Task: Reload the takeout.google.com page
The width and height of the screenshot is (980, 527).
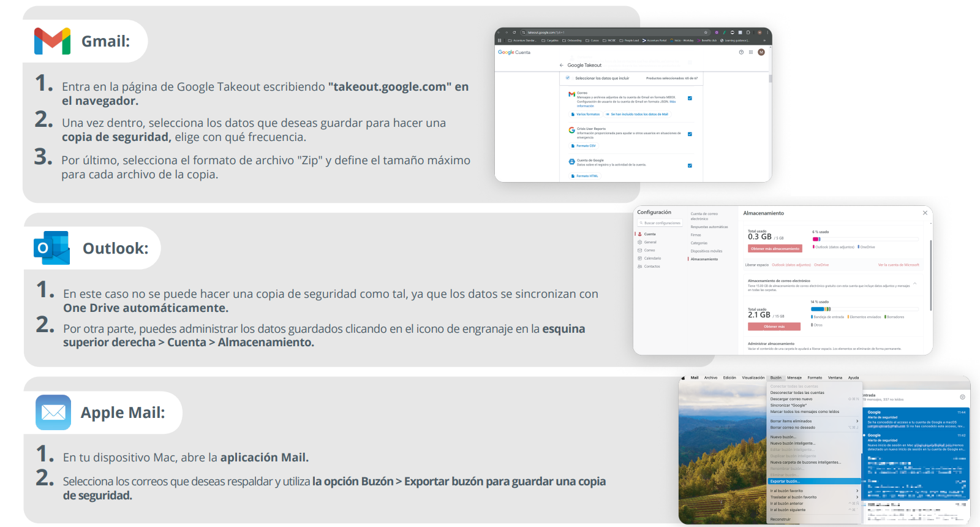Action: pos(514,32)
